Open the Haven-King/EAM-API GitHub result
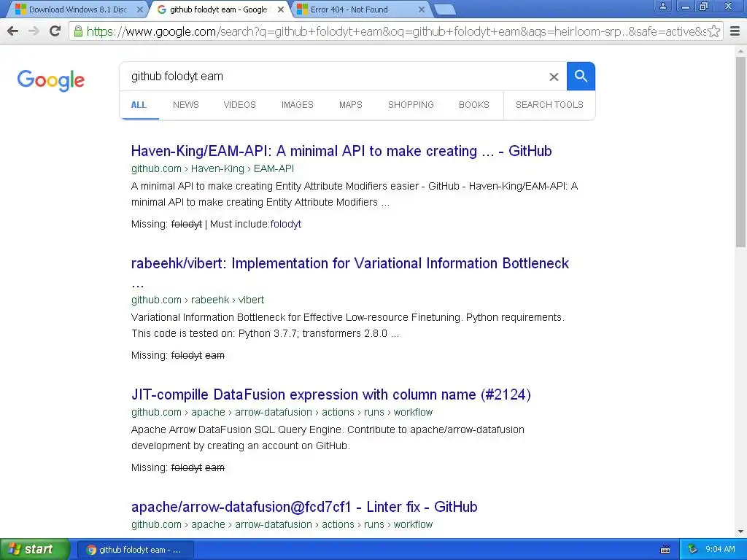This screenshot has height=560, width=747. point(341,151)
